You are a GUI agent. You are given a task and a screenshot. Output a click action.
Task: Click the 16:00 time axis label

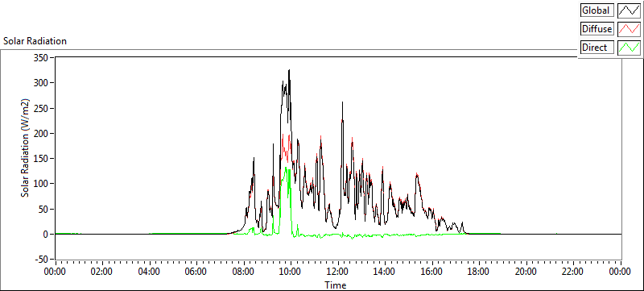432,272
